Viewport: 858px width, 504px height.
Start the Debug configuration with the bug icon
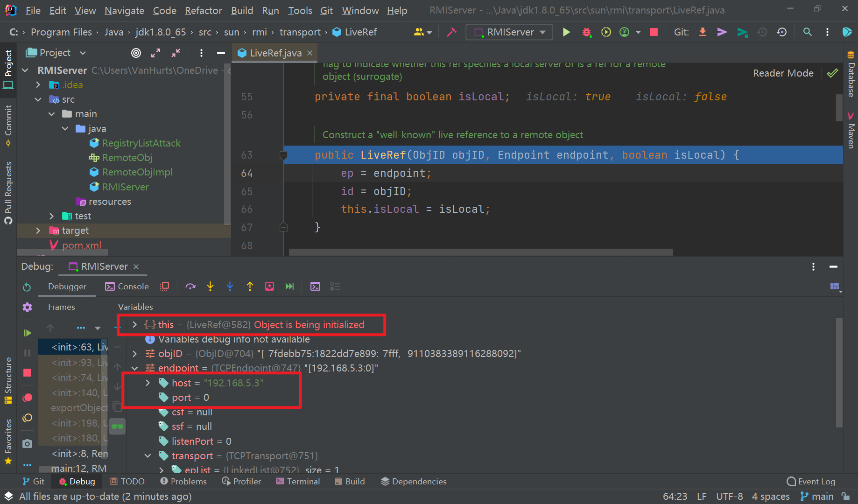[x=587, y=32]
